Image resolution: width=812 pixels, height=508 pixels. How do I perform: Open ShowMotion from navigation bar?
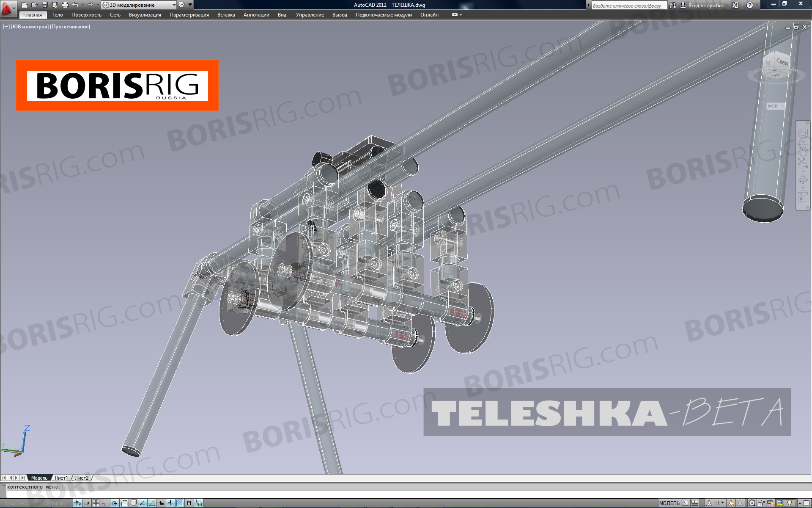(802, 197)
